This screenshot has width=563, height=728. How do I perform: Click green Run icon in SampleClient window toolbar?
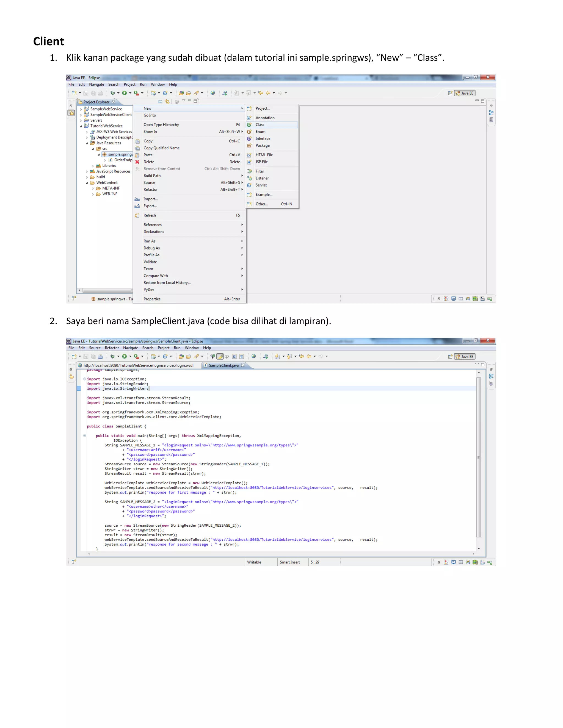[x=125, y=356]
